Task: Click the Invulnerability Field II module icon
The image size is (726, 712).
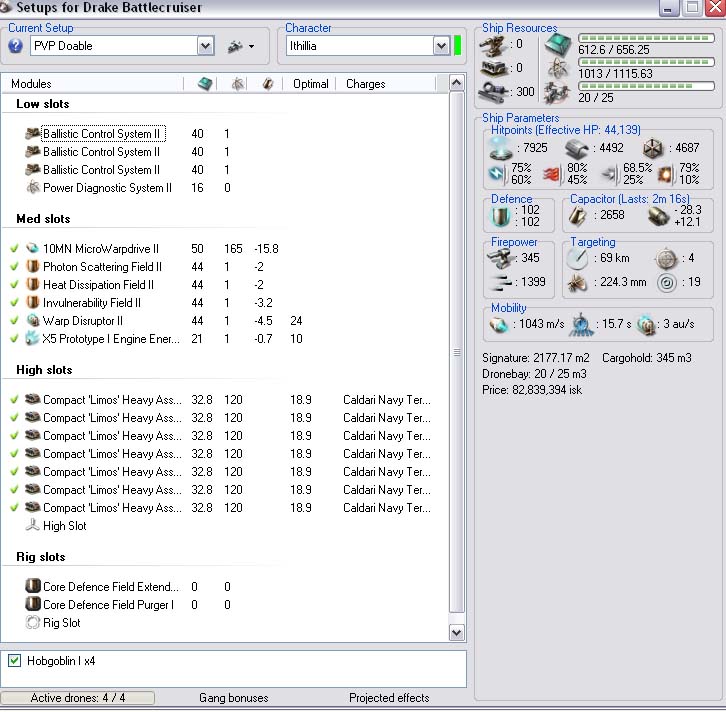Action: tap(32, 302)
